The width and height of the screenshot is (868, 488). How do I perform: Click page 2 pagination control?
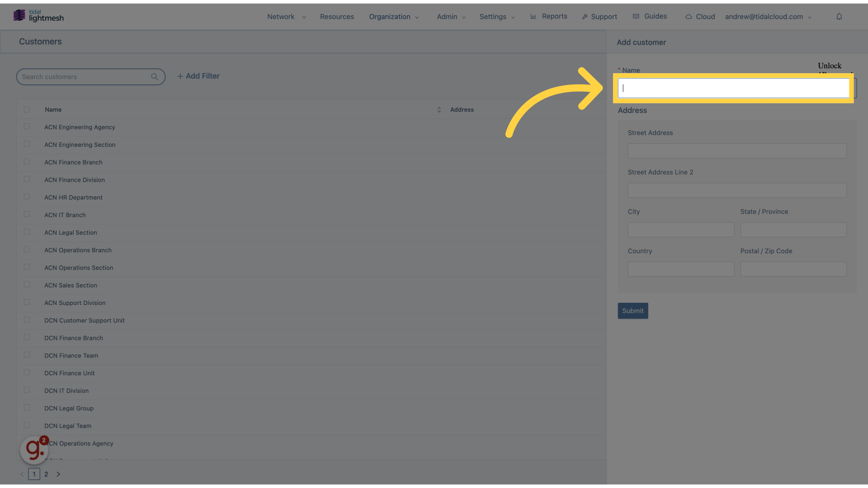(x=47, y=474)
